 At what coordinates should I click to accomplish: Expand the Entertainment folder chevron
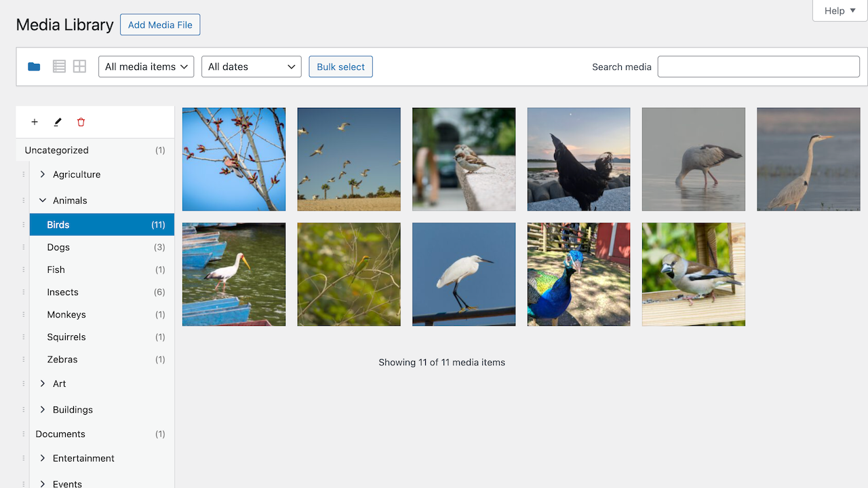point(43,458)
